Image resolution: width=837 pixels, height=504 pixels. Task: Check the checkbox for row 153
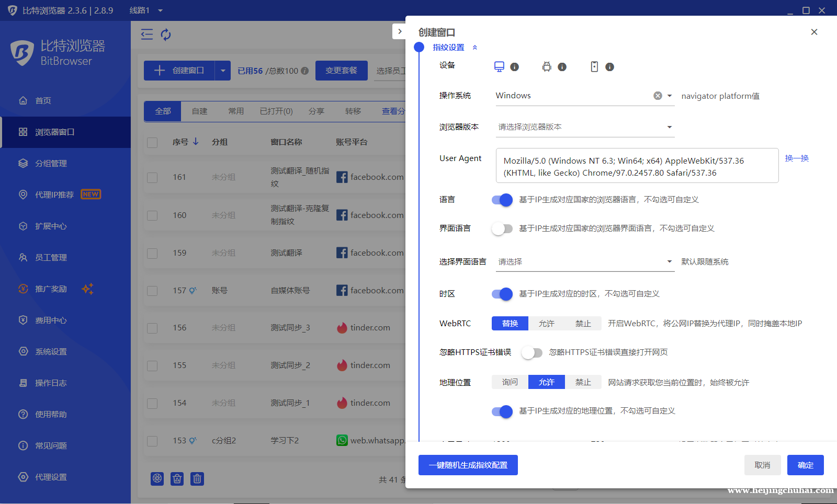tap(152, 441)
